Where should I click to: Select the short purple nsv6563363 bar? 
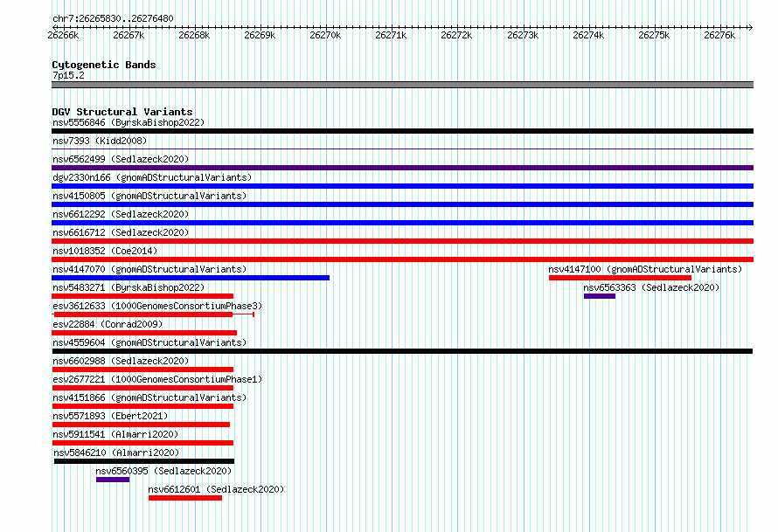coord(600,296)
